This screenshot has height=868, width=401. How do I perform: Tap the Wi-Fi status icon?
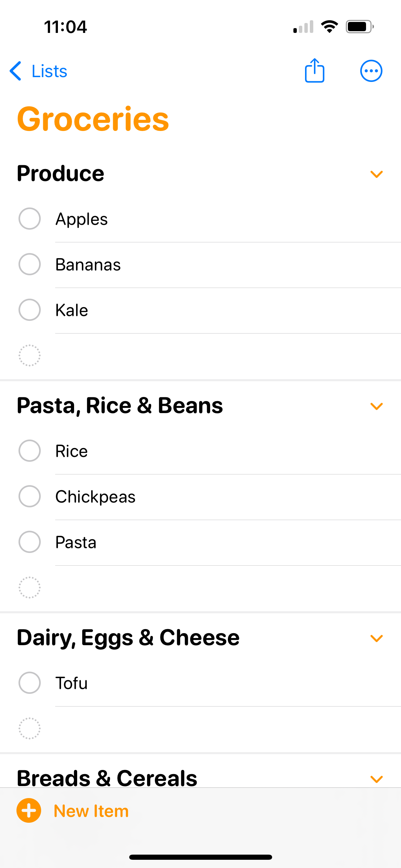pyautogui.click(x=329, y=27)
